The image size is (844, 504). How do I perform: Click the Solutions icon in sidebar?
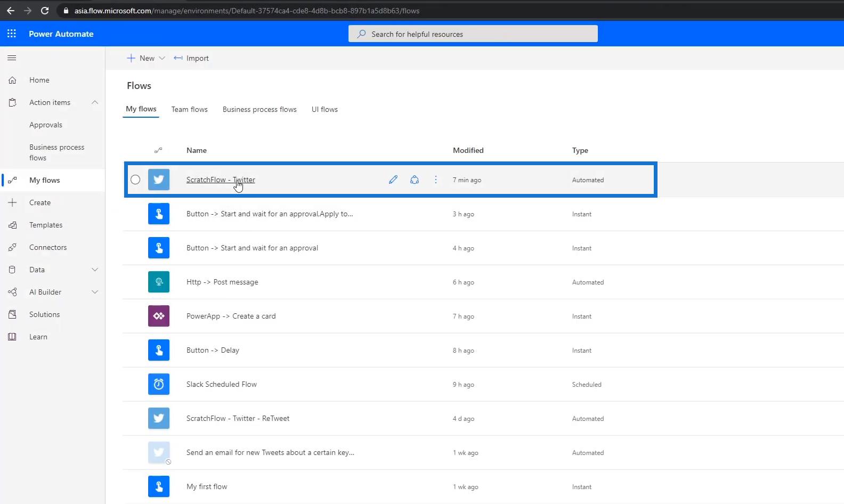coord(12,314)
